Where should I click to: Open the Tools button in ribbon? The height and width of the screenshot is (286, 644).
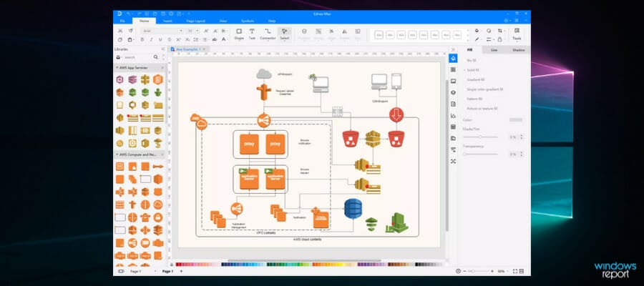click(x=517, y=34)
